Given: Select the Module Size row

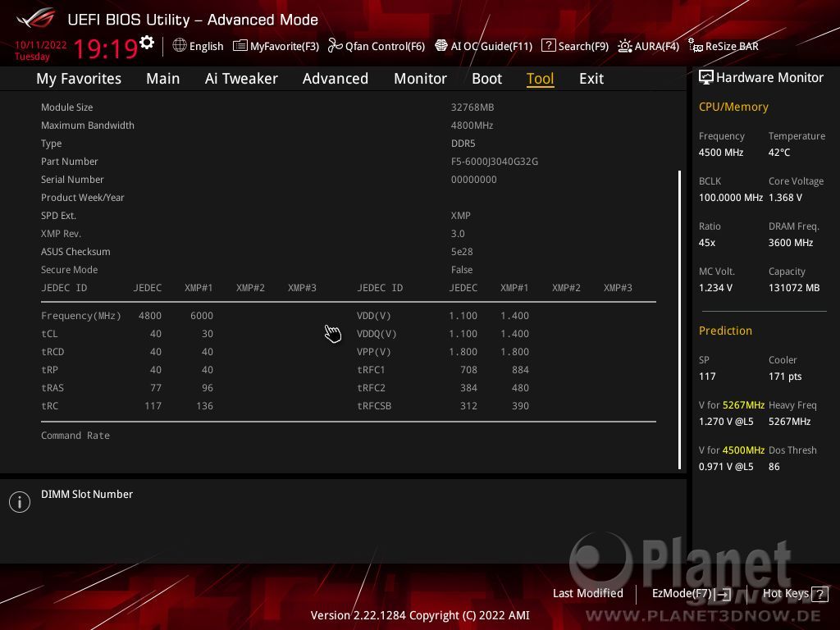Looking at the screenshot, I should 348,107.
